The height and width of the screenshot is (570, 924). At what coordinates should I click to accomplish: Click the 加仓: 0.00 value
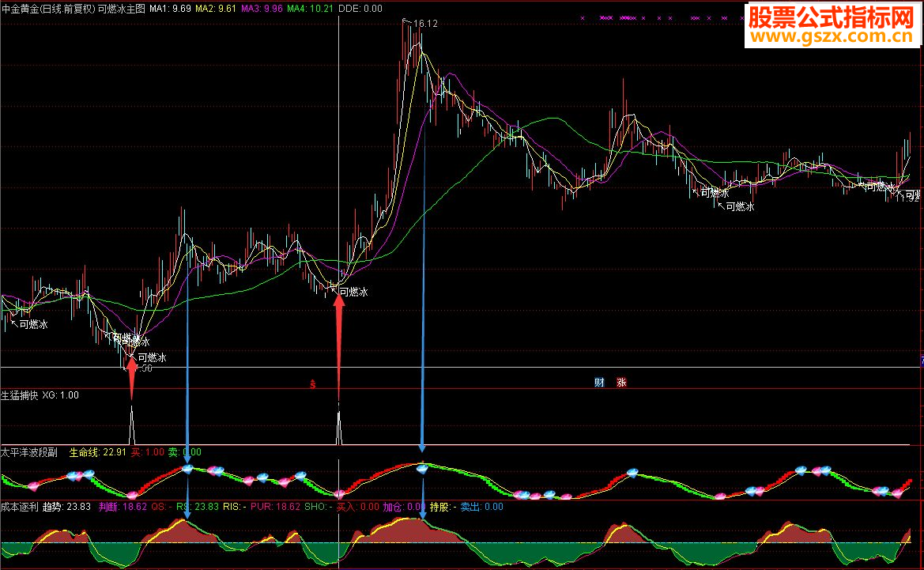coord(404,507)
